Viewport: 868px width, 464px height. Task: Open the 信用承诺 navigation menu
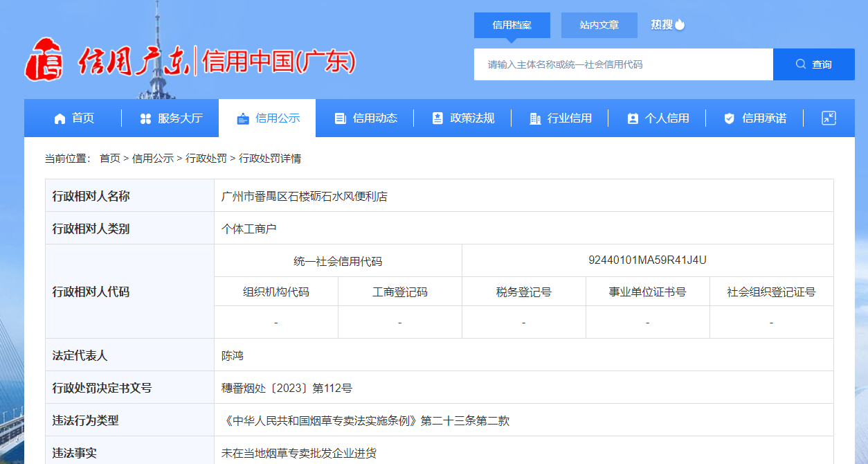755,118
